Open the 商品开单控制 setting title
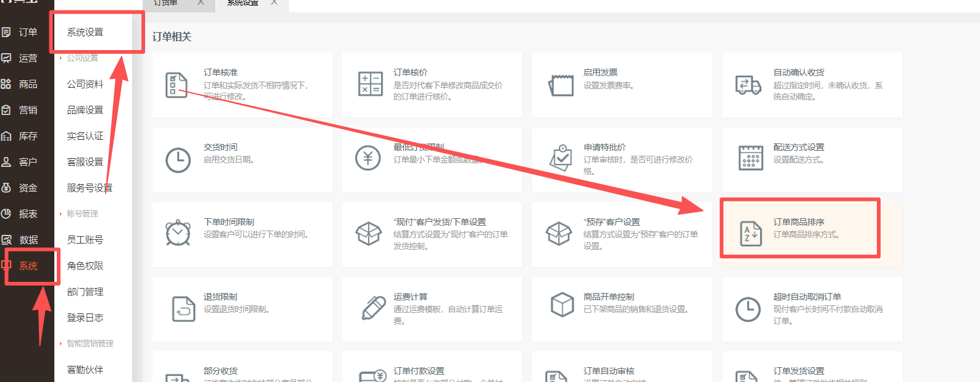Image resolution: width=980 pixels, height=382 pixels. point(609,297)
